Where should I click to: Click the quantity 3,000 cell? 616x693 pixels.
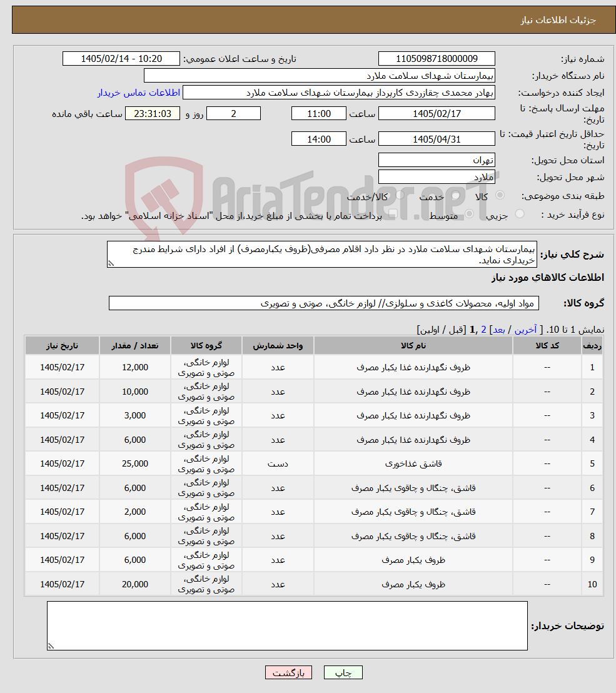click(x=135, y=415)
